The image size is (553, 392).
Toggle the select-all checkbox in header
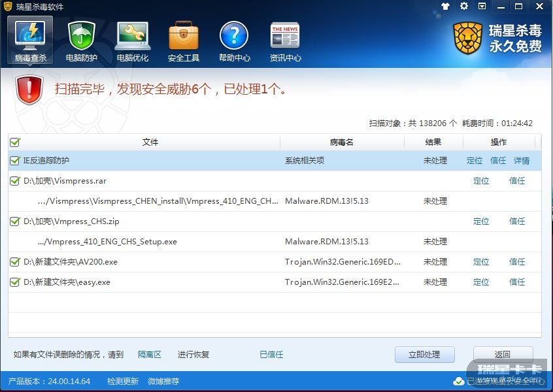coord(15,142)
